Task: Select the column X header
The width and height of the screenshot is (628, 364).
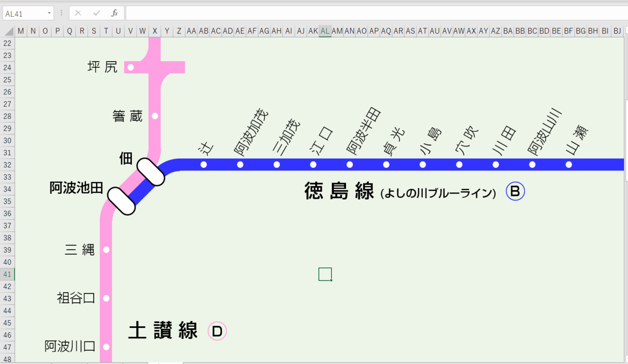Action: pos(154,31)
